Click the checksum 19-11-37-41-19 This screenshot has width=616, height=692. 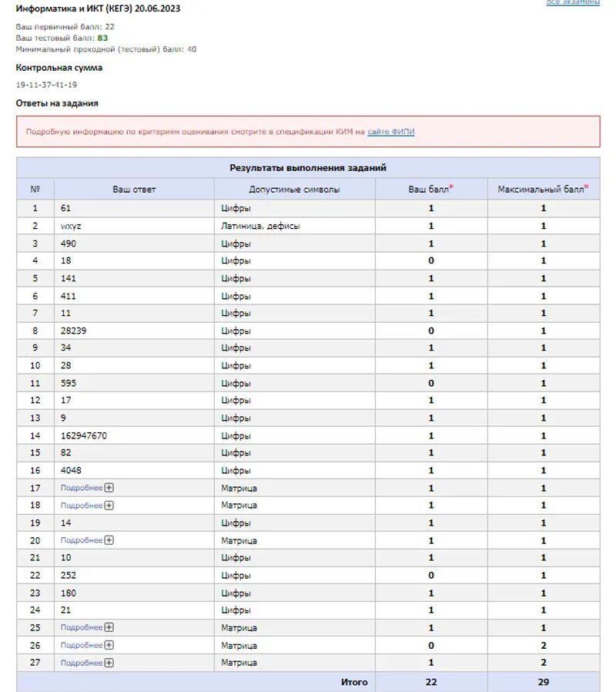pyautogui.click(x=46, y=85)
